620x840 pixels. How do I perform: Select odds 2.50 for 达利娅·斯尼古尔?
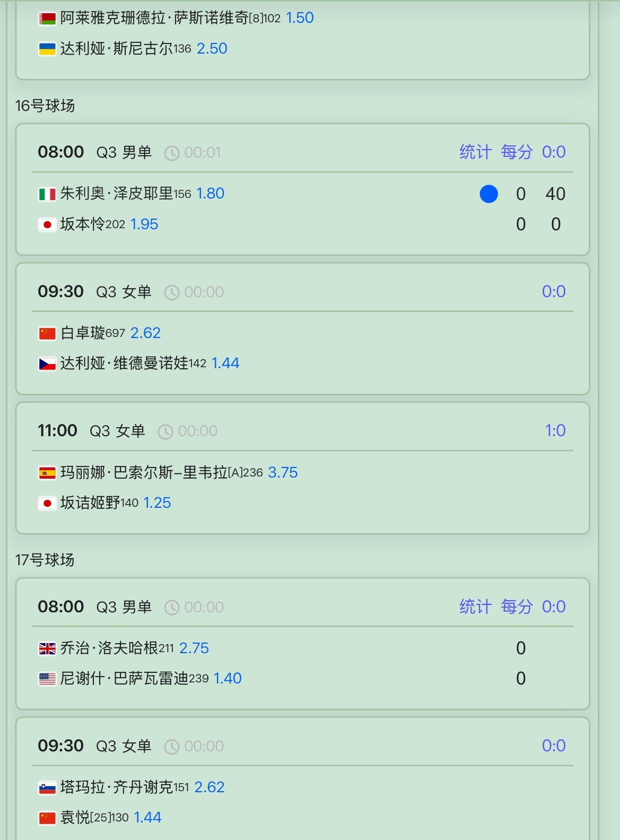(212, 49)
